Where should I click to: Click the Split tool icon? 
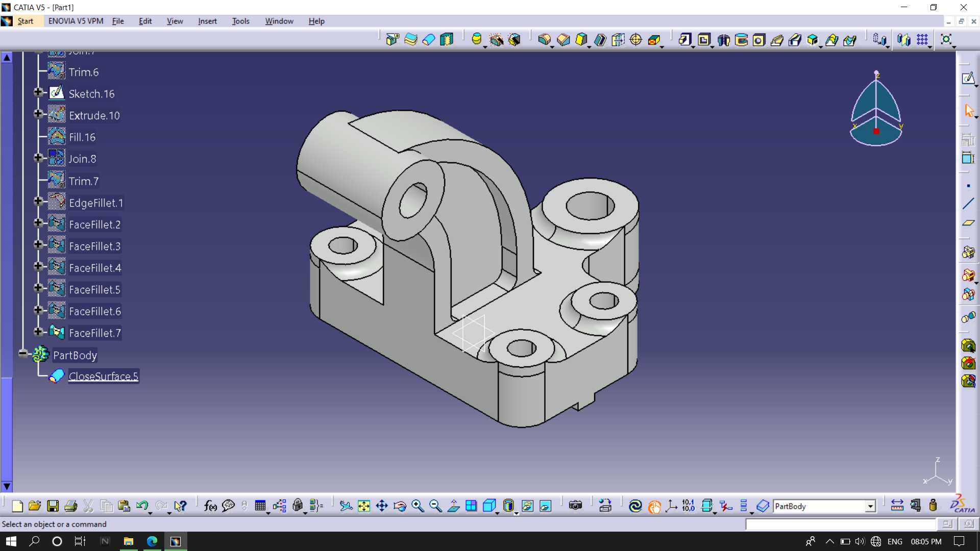click(392, 39)
